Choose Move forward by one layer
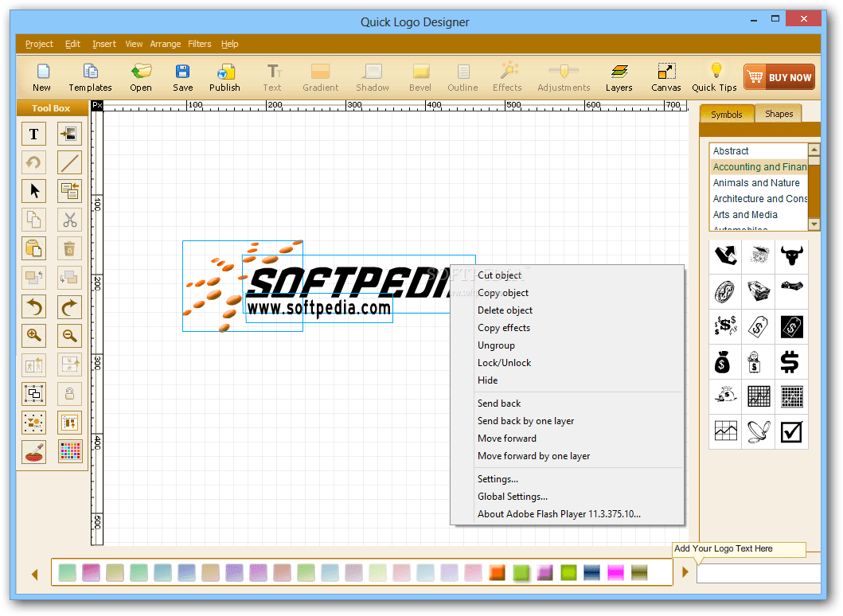 tap(568, 456)
